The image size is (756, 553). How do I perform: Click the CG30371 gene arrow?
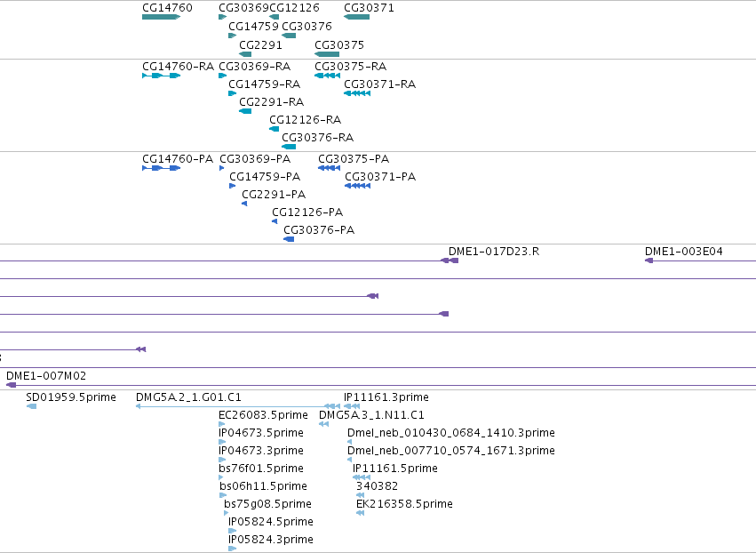(x=357, y=17)
